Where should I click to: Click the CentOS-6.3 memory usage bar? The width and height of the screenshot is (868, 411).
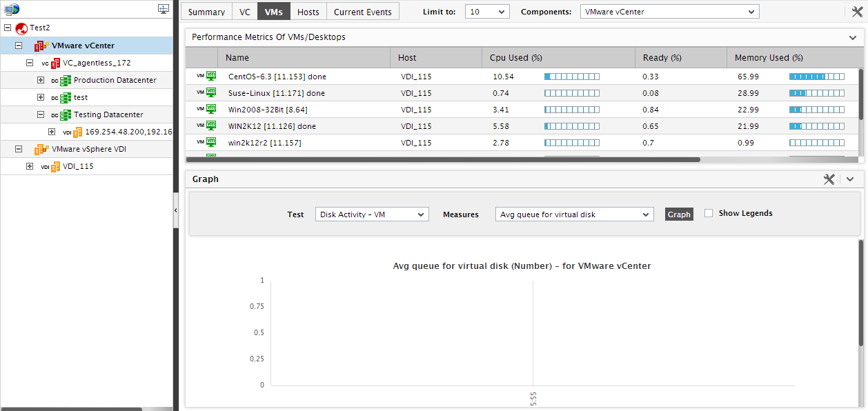[817, 77]
